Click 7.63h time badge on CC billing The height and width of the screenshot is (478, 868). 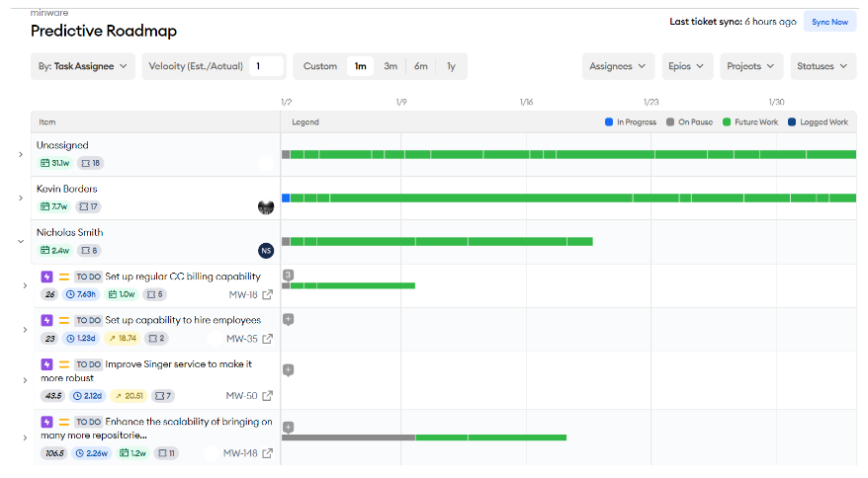coord(81,294)
